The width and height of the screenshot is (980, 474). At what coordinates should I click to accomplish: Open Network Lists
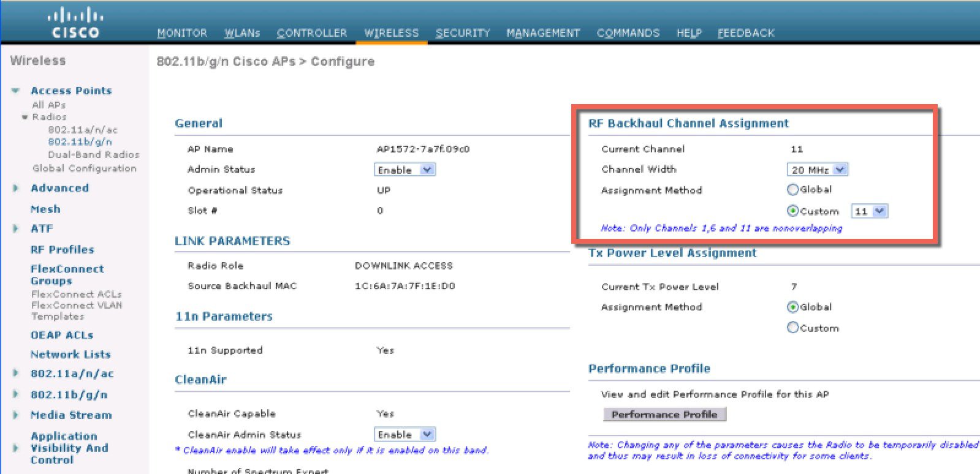pyautogui.click(x=70, y=354)
